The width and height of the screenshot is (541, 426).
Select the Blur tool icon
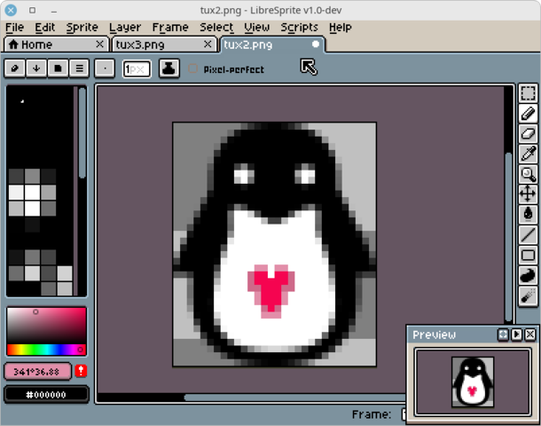528,296
